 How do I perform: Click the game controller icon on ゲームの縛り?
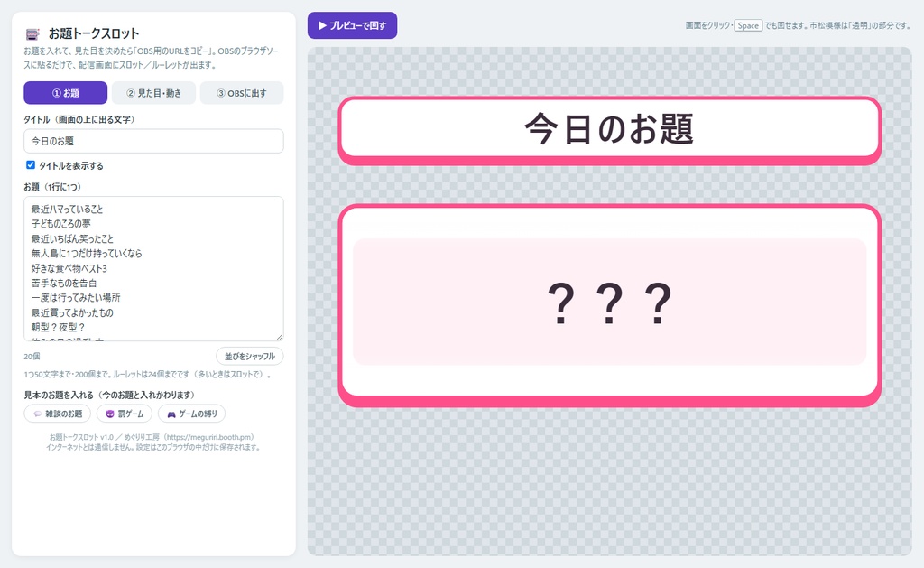[x=171, y=414]
